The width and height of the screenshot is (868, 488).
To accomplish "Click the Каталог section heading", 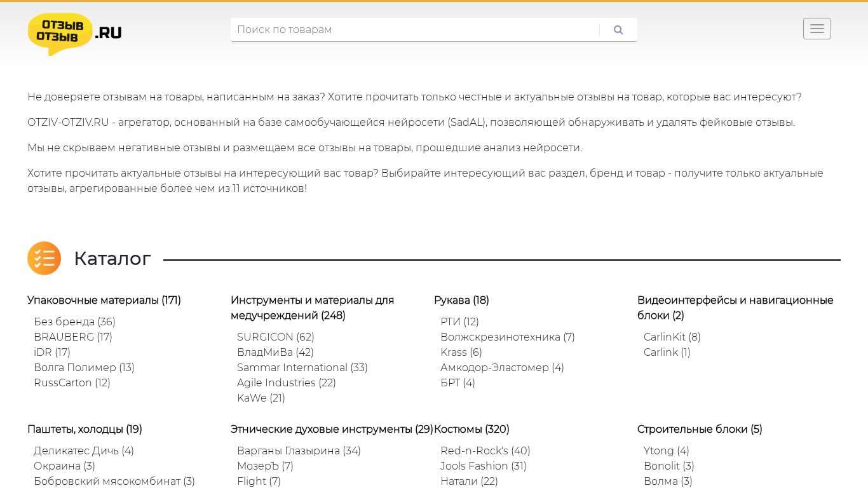I will coord(112,258).
